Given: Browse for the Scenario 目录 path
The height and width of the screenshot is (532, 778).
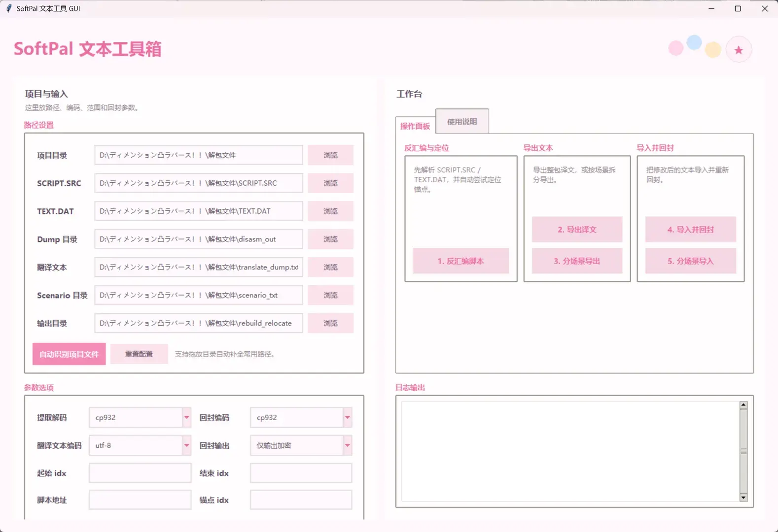Looking at the screenshot, I should coord(330,296).
